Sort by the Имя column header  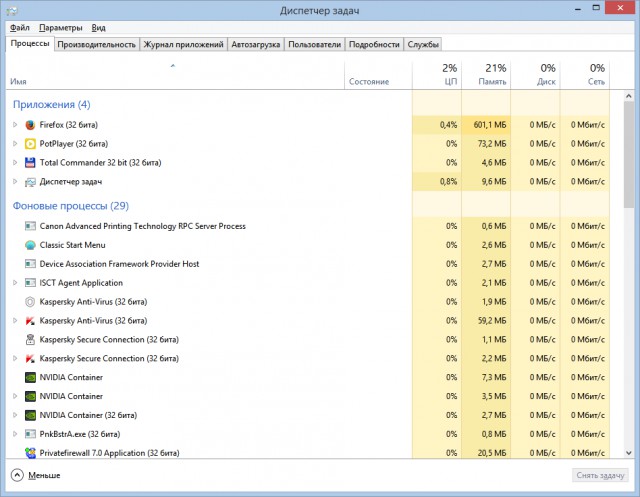point(175,75)
